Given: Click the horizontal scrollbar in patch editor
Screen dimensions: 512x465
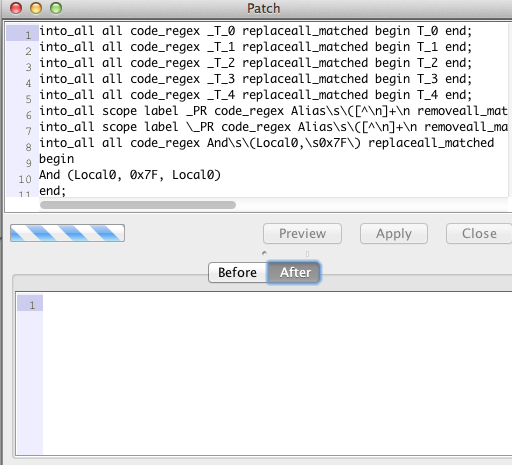Looking at the screenshot, I should point(138,205).
